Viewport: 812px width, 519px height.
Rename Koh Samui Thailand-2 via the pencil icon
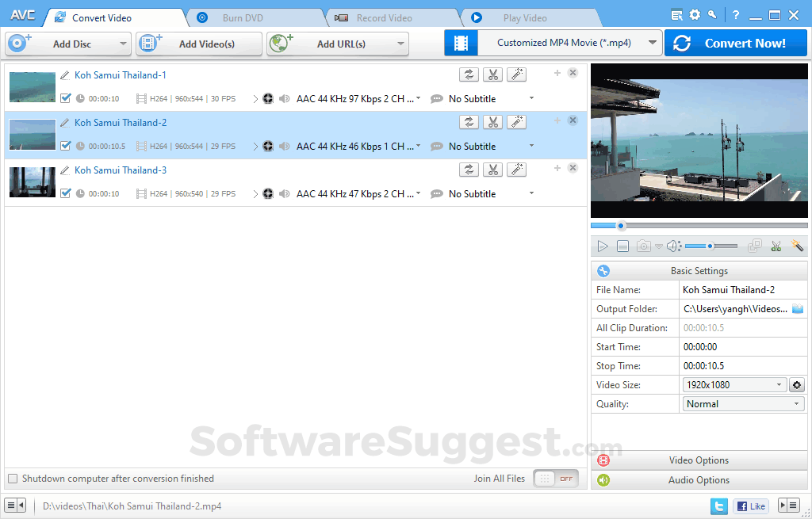(65, 122)
